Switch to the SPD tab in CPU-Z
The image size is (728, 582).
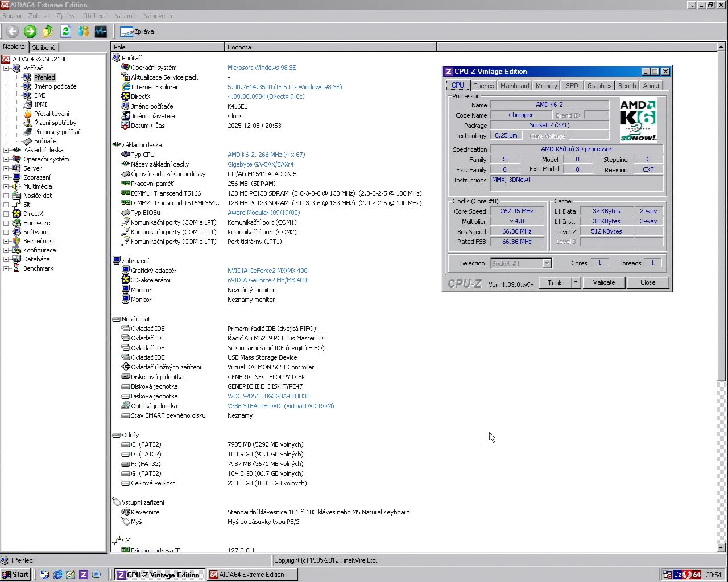(x=572, y=86)
